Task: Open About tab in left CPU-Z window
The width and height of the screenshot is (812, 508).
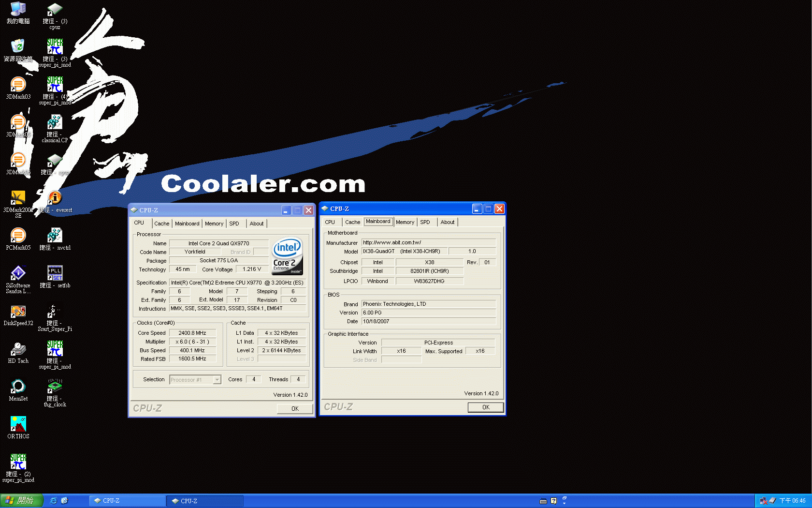Action: click(257, 224)
